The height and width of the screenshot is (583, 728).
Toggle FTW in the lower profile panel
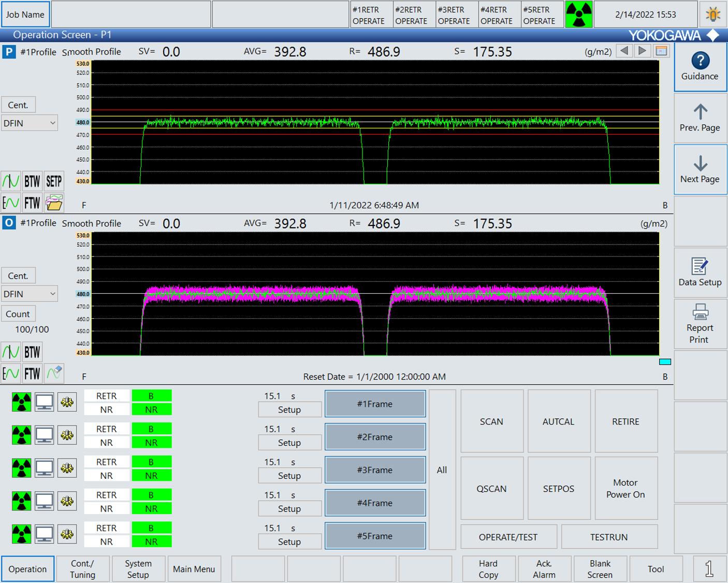(32, 373)
